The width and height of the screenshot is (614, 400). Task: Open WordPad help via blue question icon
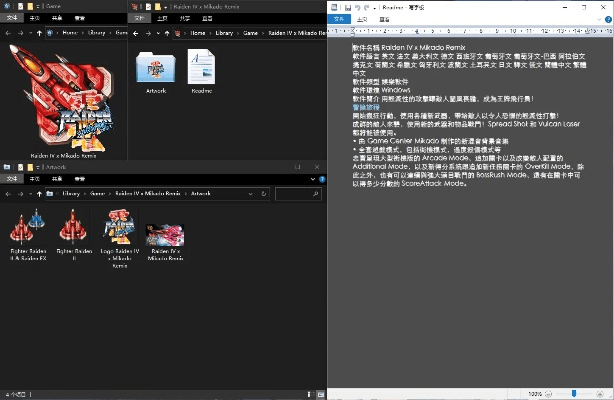click(x=608, y=19)
